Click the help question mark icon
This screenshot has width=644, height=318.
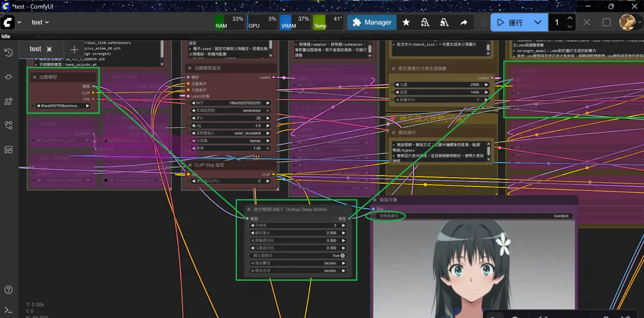tap(8, 290)
